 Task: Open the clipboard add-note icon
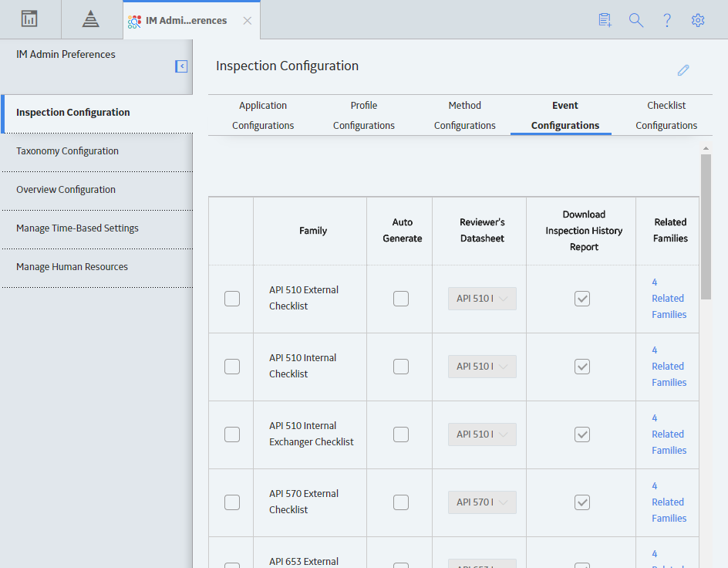tap(605, 20)
